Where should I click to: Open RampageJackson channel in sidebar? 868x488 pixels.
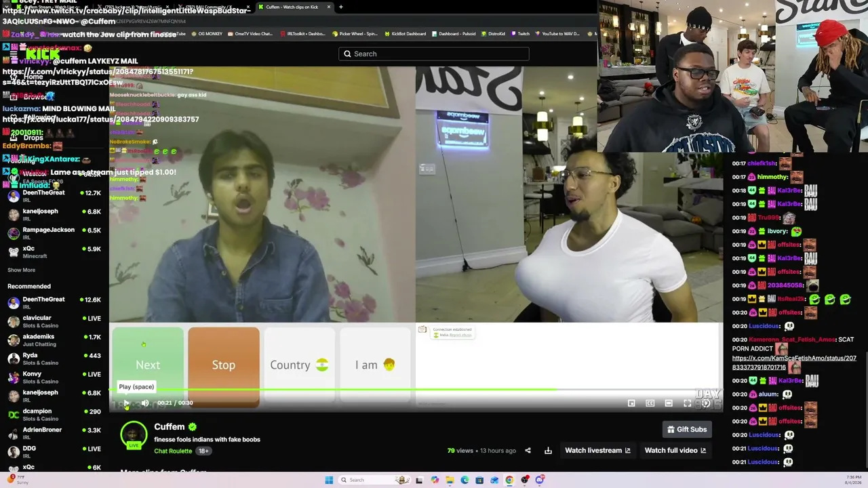pos(54,233)
